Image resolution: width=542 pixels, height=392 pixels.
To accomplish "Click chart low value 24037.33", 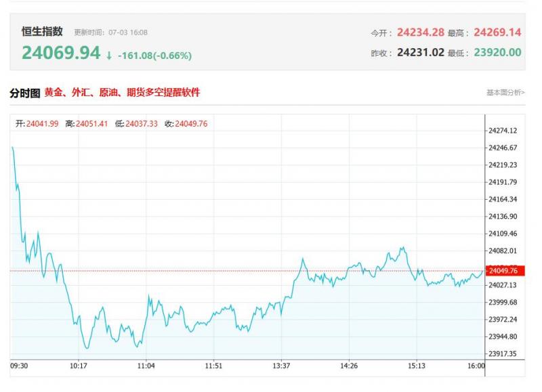I will point(142,124).
